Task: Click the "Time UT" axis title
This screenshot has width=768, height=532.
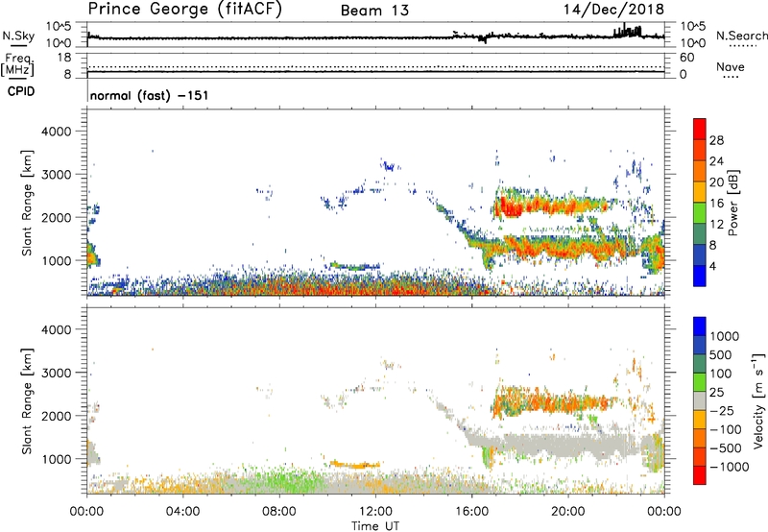Action: click(x=375, y=526)
